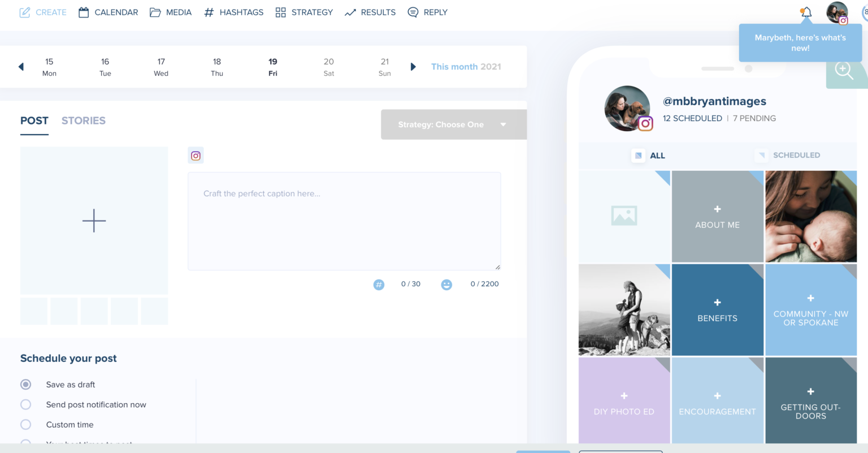Viewport: 868px width, 453px height.
Task: Select the BENEFITS dark blue color tile
Action: point(717,310)
